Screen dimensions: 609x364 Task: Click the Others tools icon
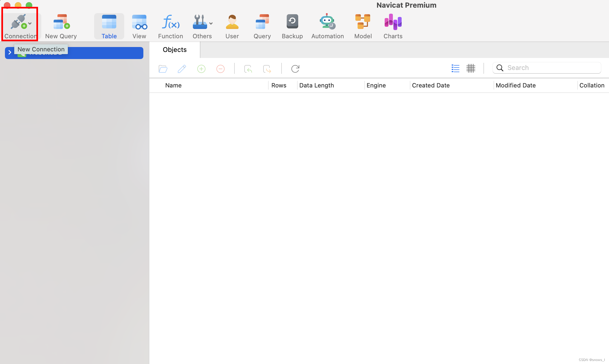pos(200,22)
